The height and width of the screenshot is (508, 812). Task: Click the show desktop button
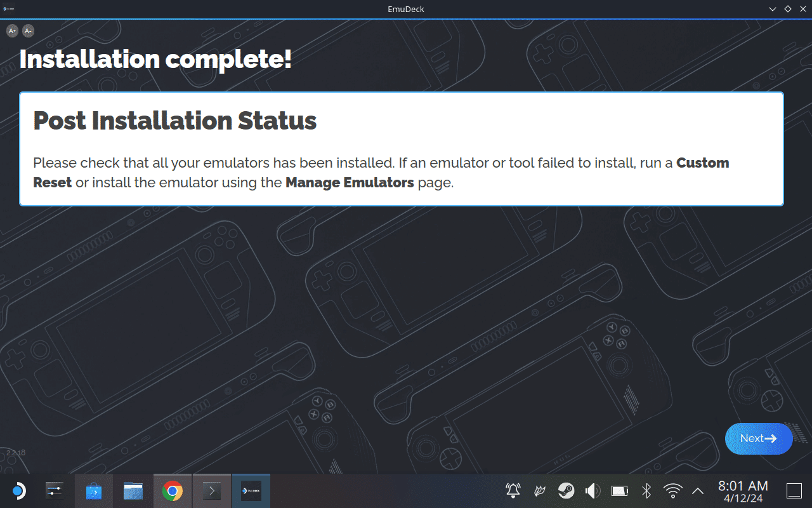[794, 491]
